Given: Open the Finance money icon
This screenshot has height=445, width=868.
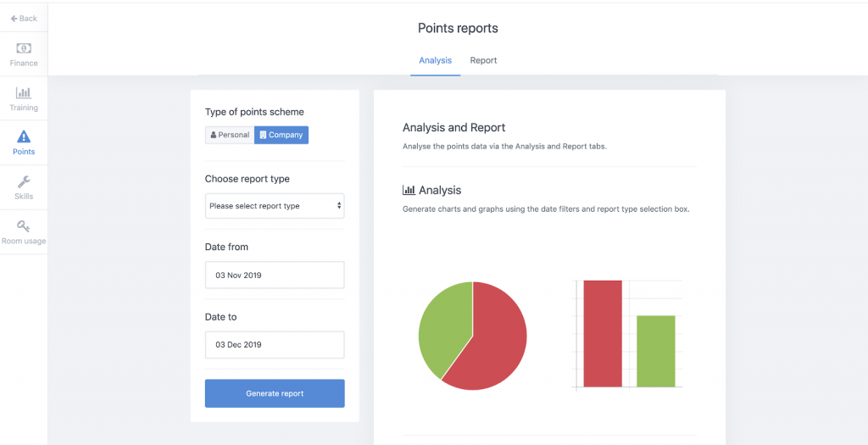Looking at the screenshot, I should point(24,48).
